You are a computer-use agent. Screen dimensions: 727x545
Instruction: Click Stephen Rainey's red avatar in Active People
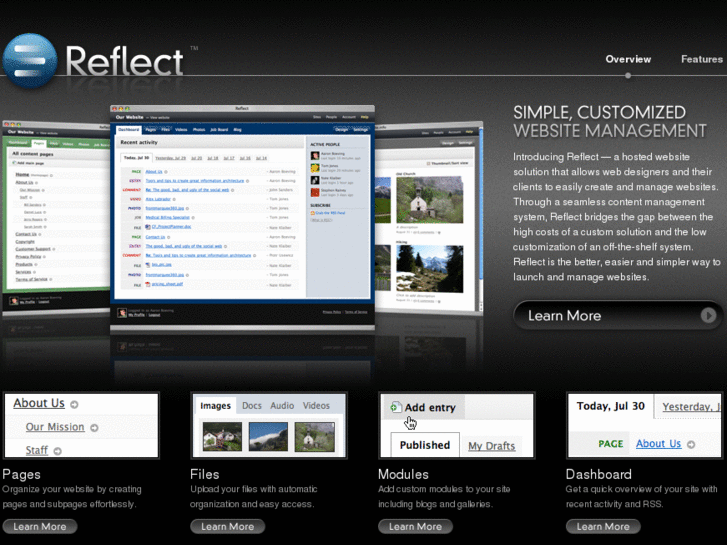(x=315, y=192)
